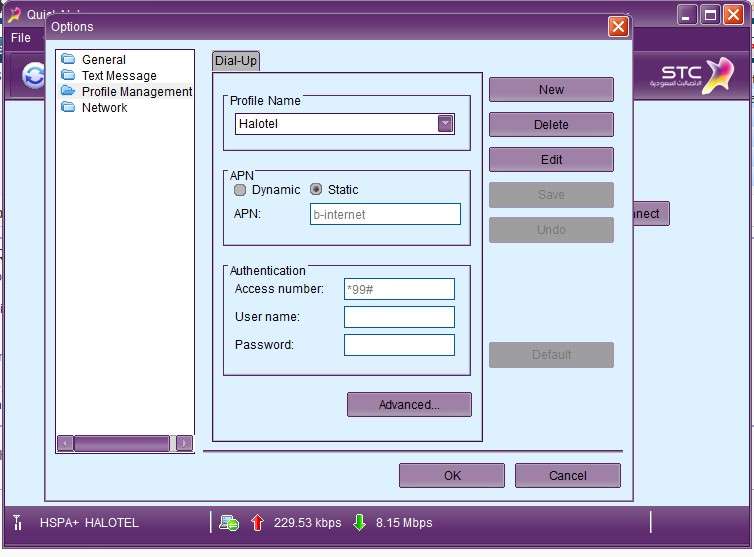The width and height of the screenshot is (754, 557).
Task: Click the network connection status icon
Action: click(x=229, y=522)
